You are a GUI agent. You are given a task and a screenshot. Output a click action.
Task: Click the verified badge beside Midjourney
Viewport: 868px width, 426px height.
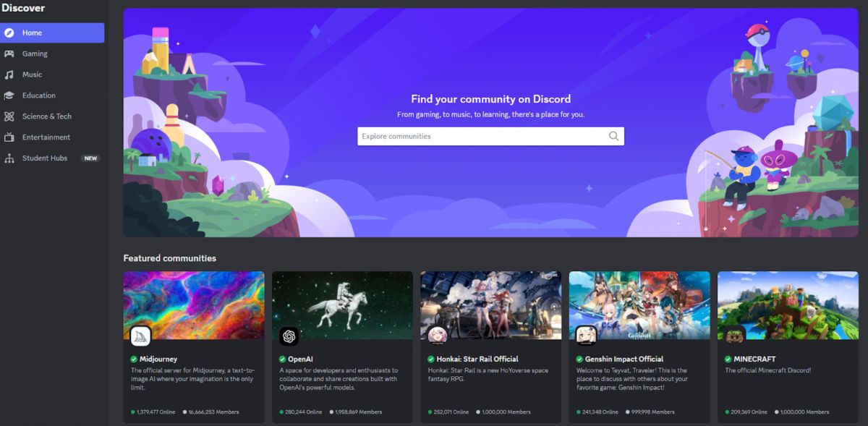pyautogui.click(x=135, y=359)
